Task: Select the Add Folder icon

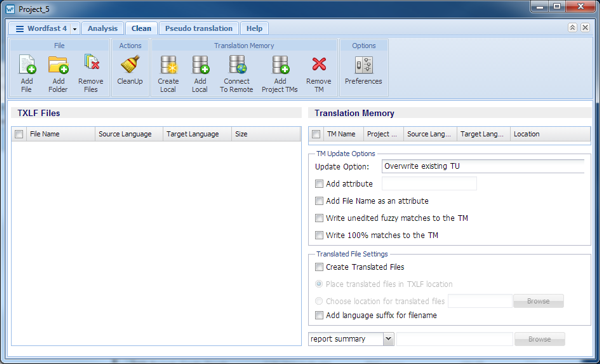Action: coord(58,65)
